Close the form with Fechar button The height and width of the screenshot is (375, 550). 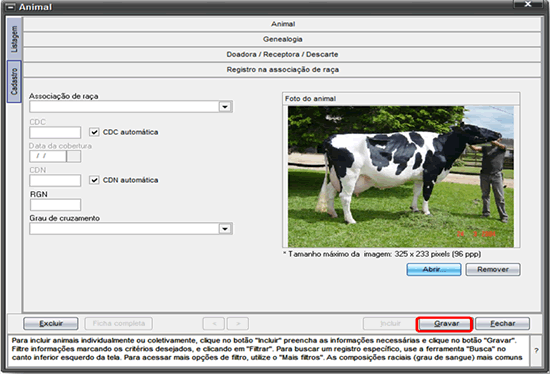[x=502, y=323]
